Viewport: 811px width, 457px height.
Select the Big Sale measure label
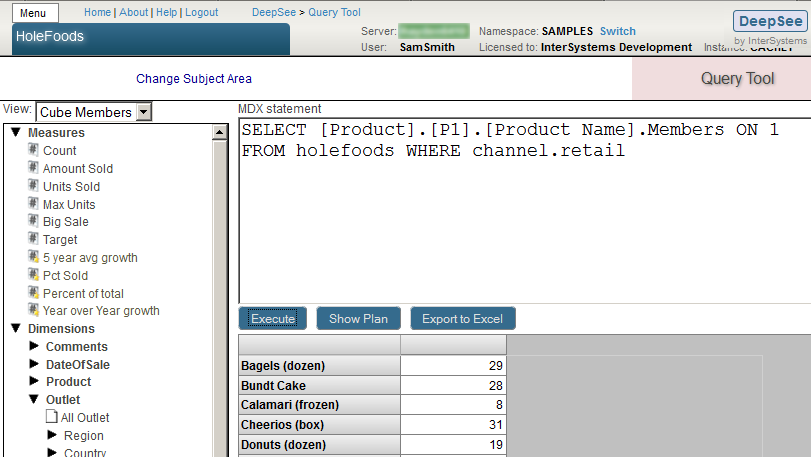[66, 222]
